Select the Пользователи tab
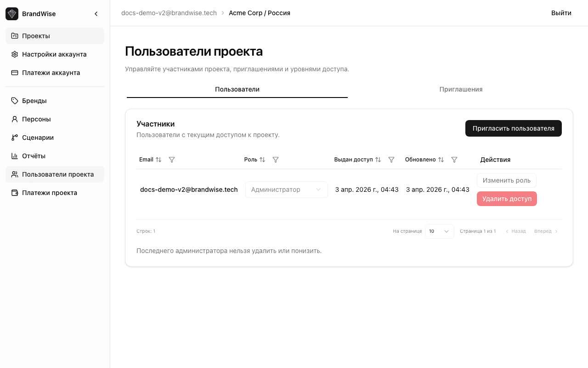This screenshot has width=588, height=368. (x=237, y=89)
